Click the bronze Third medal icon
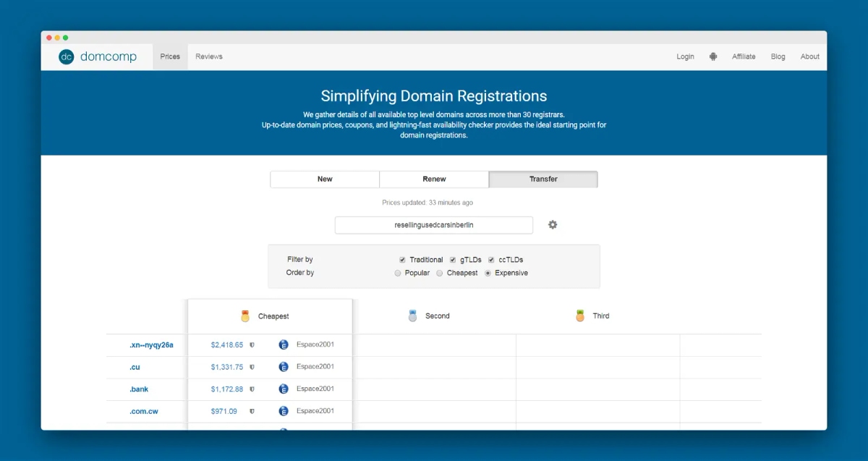Image resolution: width=868 pixels, height=461 pixels. (x=579, y=316)
